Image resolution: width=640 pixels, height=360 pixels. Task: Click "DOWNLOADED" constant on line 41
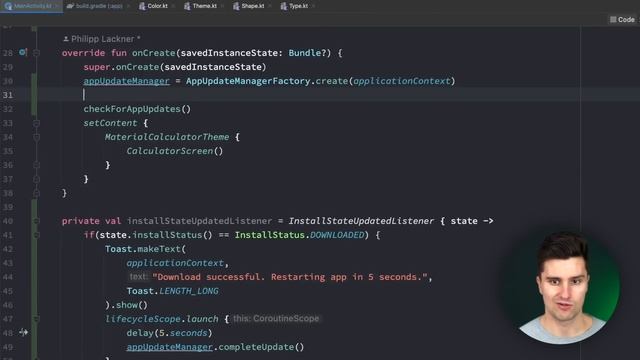coord(337,235)
